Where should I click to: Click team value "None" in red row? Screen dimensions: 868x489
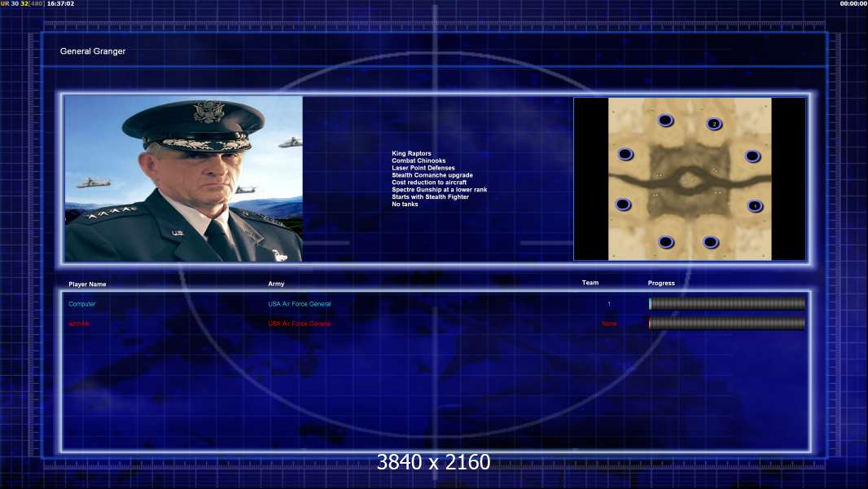pos(609,324)
